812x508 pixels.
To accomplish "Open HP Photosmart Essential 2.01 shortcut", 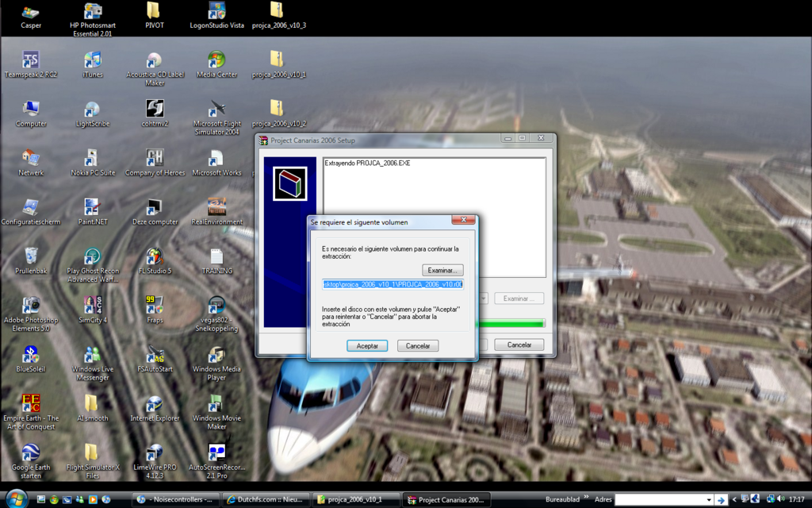I will click(x=93, y=20).
